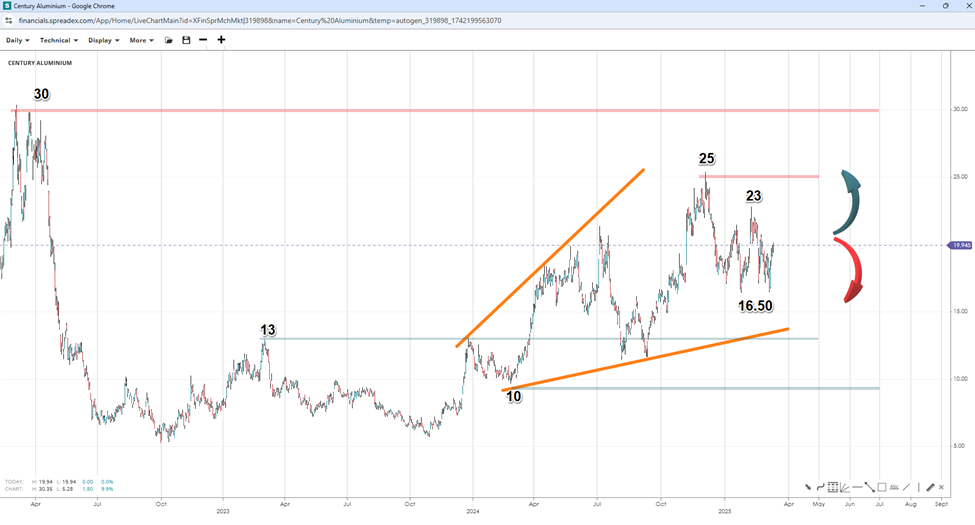The image size is (975, 525).
Task: Zoom in with the plus icon
Action: 221,40
